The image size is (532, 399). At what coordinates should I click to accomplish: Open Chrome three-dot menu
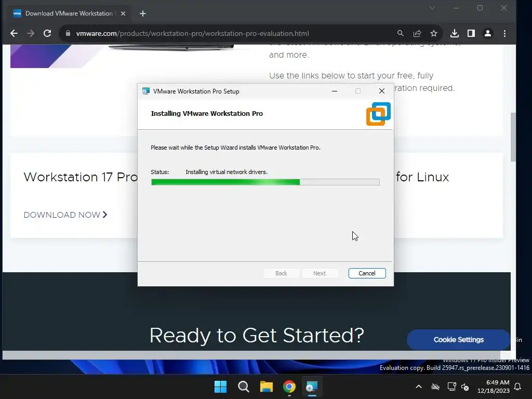504,33
